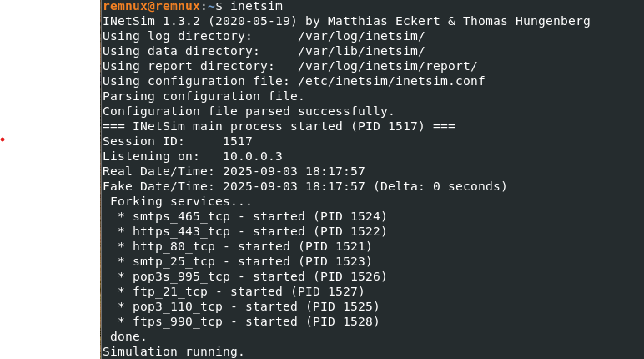
Task: Click the INetSim 1.3.2 version line
Action: click(346, 21)
